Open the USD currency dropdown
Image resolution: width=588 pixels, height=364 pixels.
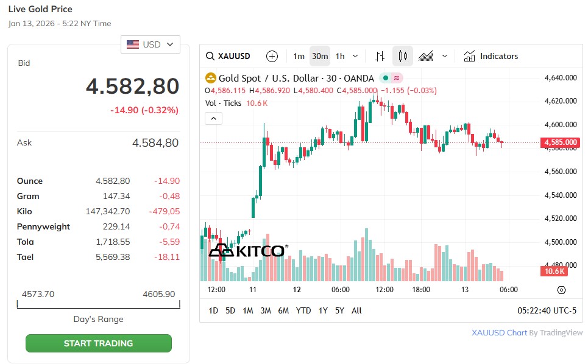tap(151, 44)
